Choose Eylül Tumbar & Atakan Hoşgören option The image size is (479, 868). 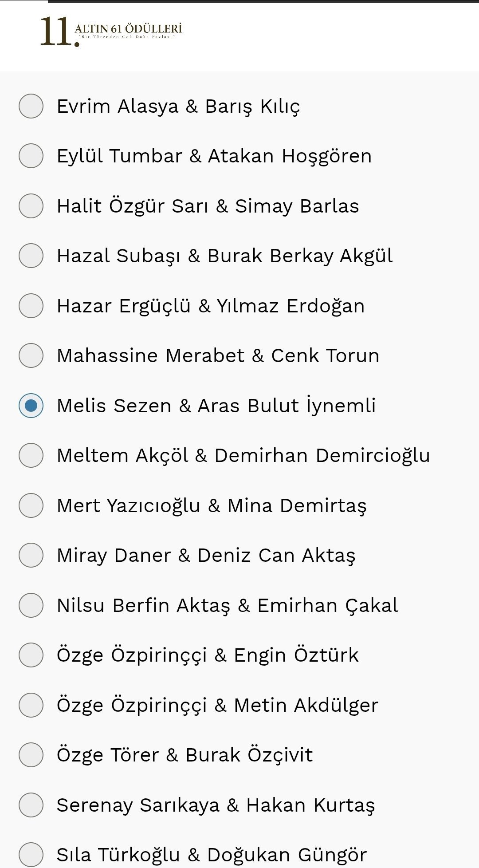point(31,156)
